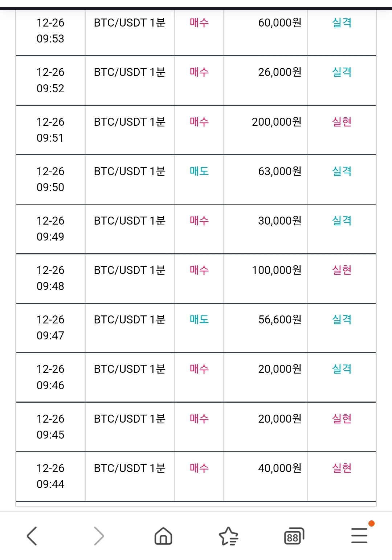This screenshot has width=392, height=560.
Task: Click the 실격 status at 09:46
Action: [342, 369]
